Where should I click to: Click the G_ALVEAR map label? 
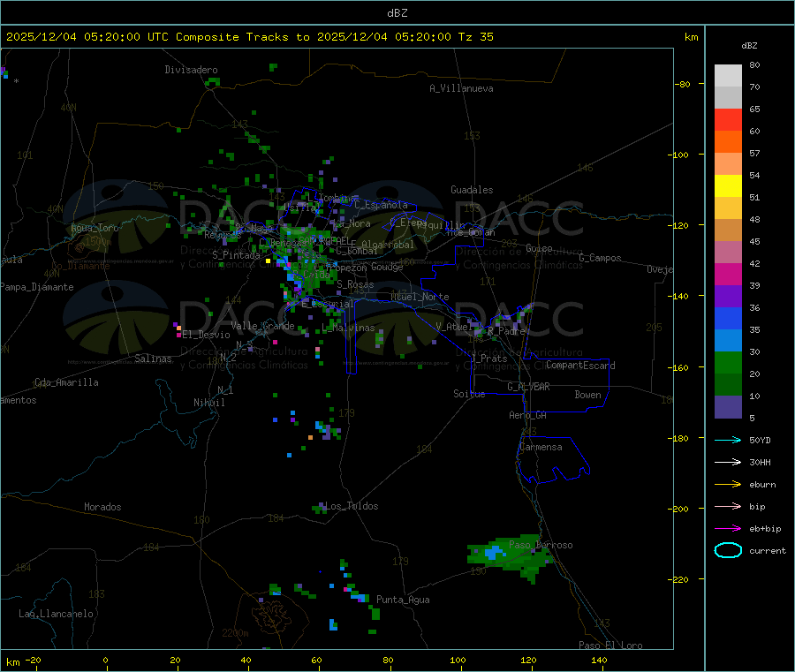(528, 387)
